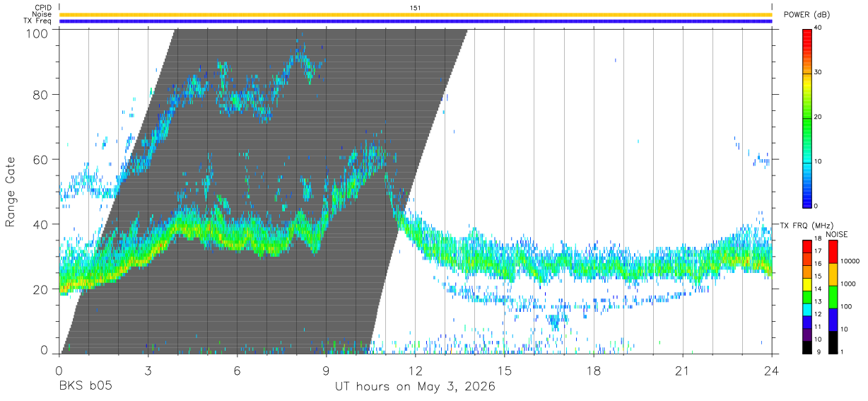Viewport: 868px width, 401px height.
Task: Click the 80 tick on Range Gate axis
Action: tap(40, 95)
